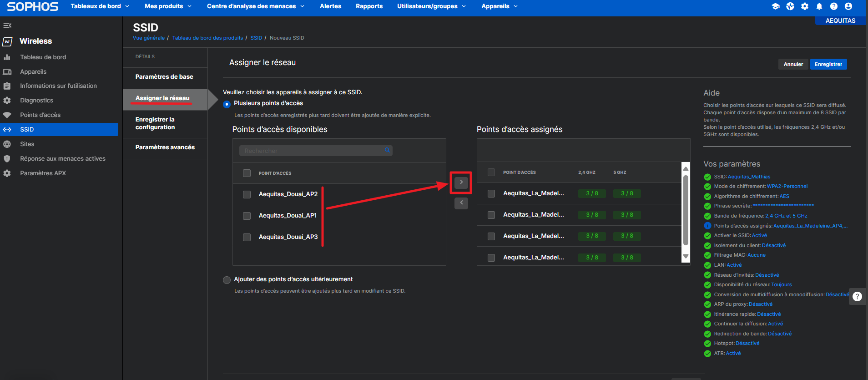This screenshot has width=868, height=380.
Task: Open top bar help question mark
Action: point(834,6)
